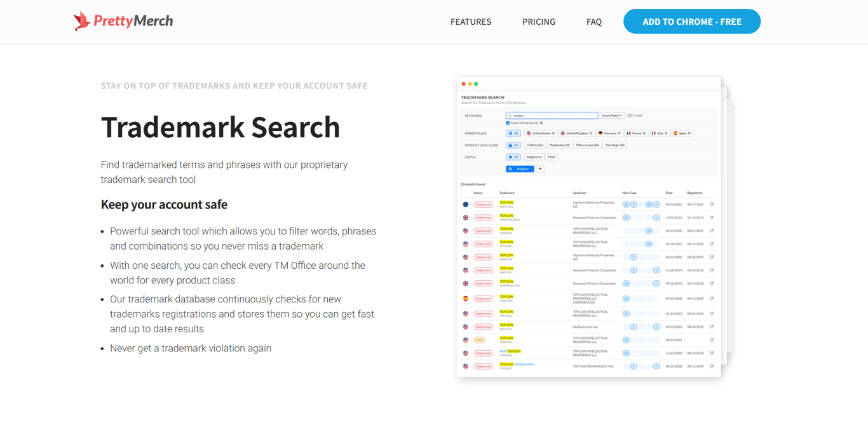Click in the top gun keywords search field
Image resolution: width=868 pixels, height=427 pixels.
pos(552,116)
